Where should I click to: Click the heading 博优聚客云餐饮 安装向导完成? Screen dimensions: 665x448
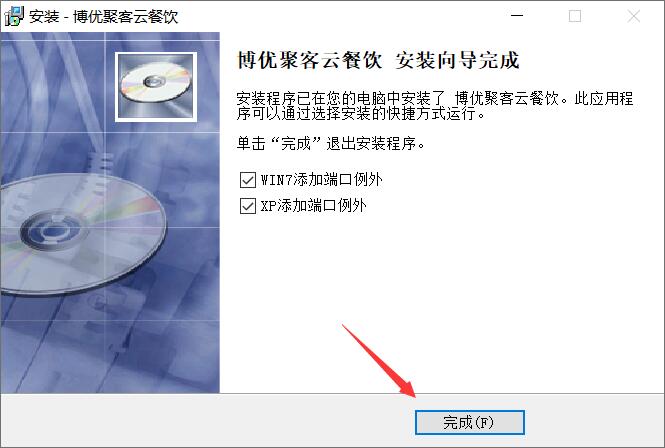pyautogui.click(x=378, y=60)
